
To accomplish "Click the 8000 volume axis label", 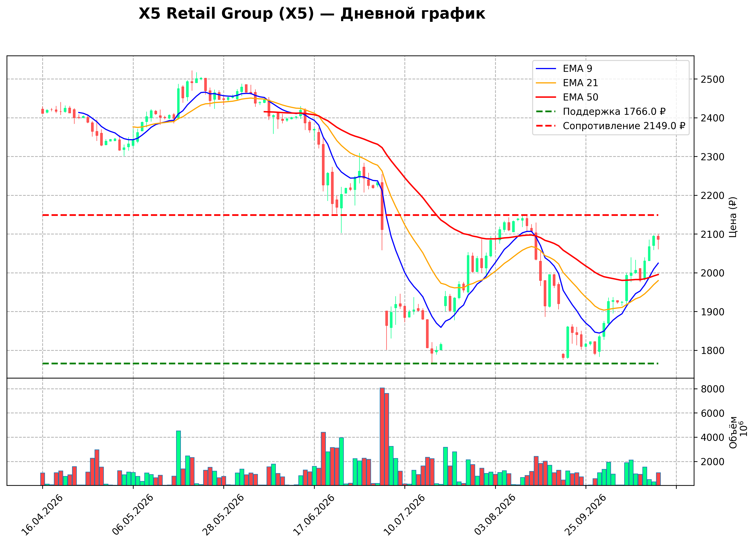I will [712, 389].
